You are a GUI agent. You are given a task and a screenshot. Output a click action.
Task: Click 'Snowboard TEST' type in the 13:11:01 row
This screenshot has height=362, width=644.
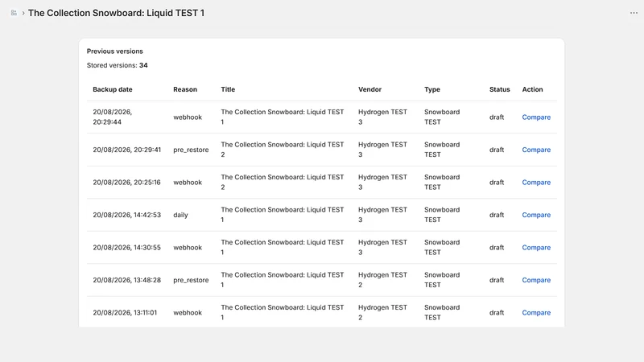(442, 313)
